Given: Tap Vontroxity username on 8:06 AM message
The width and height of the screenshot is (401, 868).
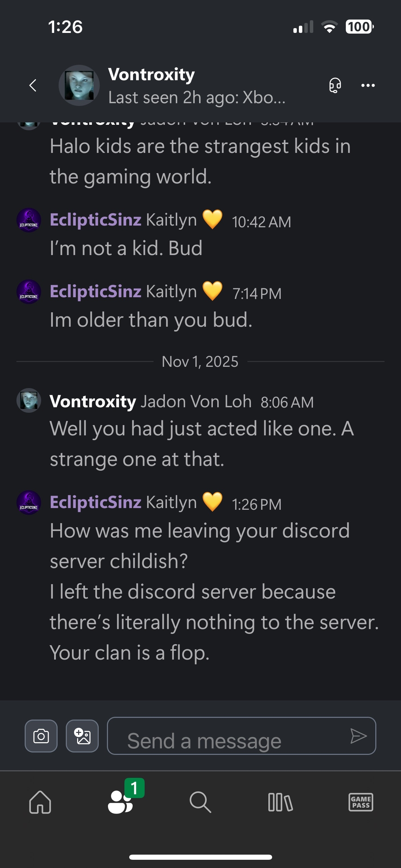Looking at the screenshot, I should point(93,401).
